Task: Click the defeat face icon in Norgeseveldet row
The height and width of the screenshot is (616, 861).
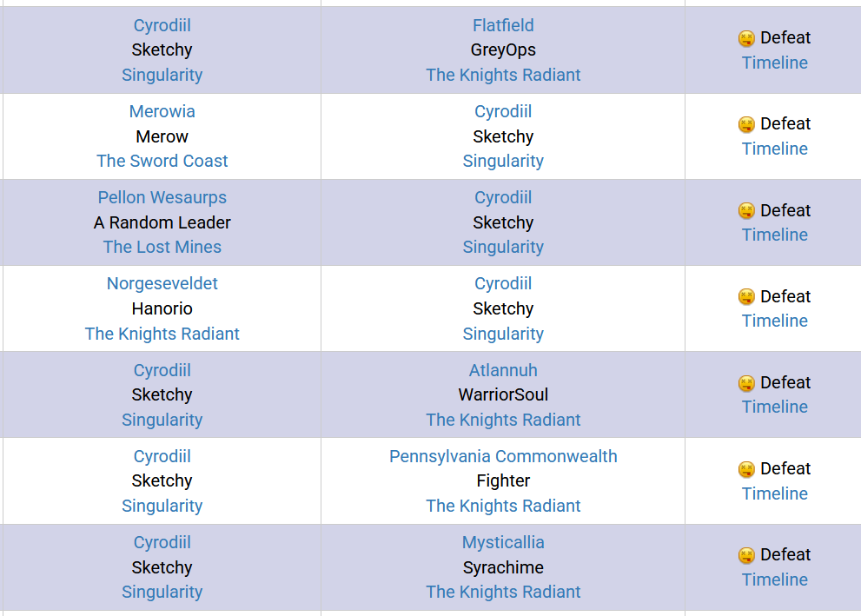Action: (746, 297)
